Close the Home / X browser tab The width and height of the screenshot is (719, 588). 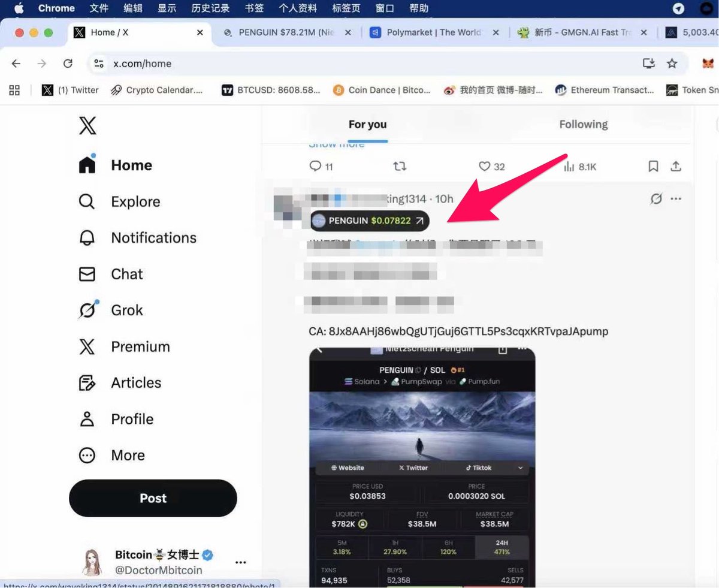tap(200, 32)
